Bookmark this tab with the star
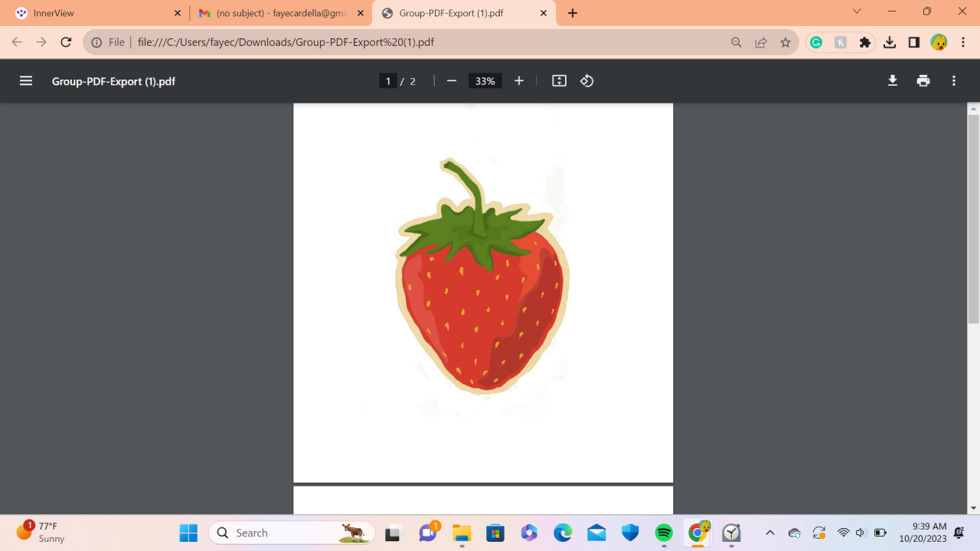980x551 pixels. (786, 43)
